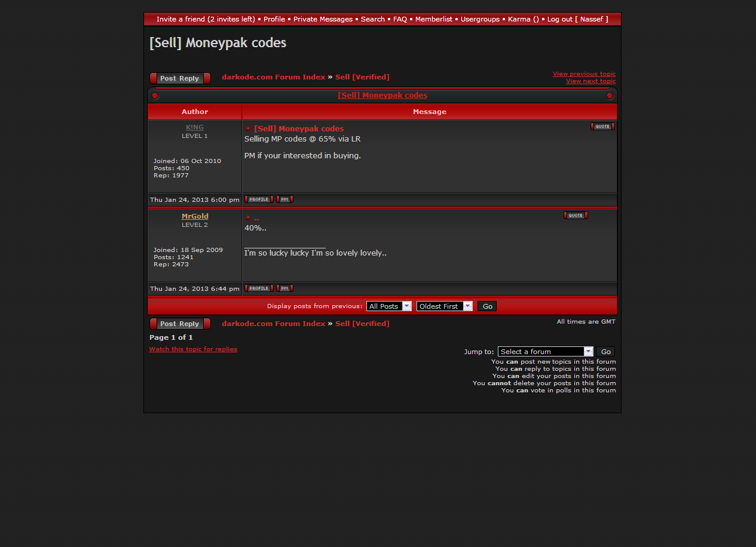Open Private Messages in top menu
This screenshot has width=756, height=547.
(323, 19)
